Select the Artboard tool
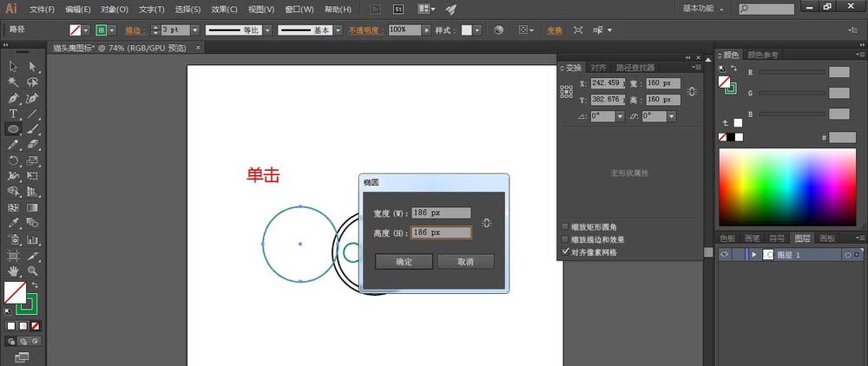 tap(13, 256)
